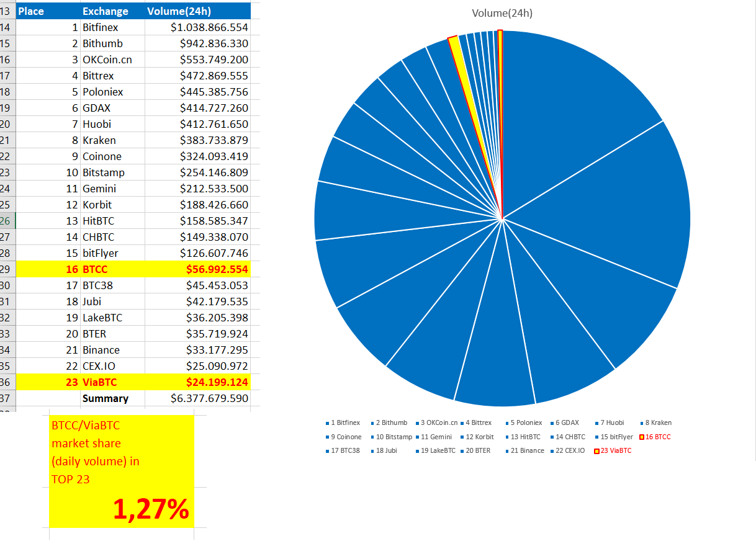
Task: Click the Bitfinex exchange cell
Action: (x=112, y=27)
